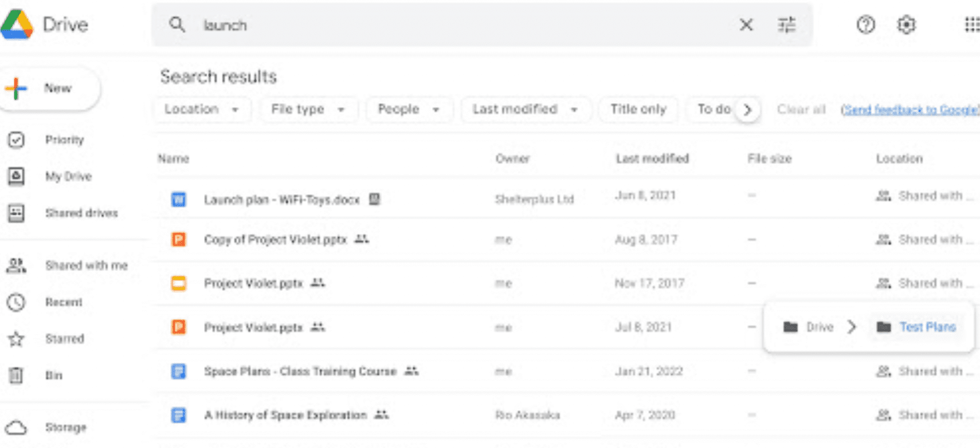Toggle the To do filter chip
Image resolution: width=980 pixels, height=448 pixels.
pyautogui.click(x=714, y=109)
